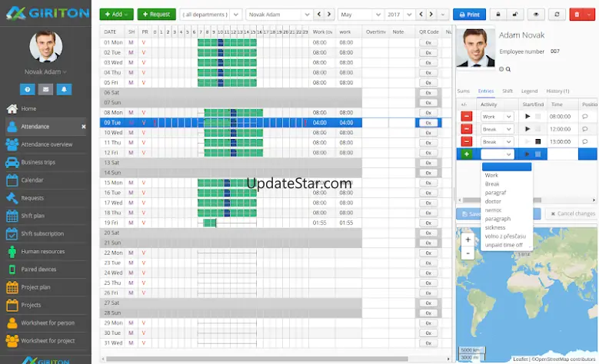Image resolution: width=599 pixels, height=364 pixels.
Task: Click the help question mark icon
Action: 28,89
